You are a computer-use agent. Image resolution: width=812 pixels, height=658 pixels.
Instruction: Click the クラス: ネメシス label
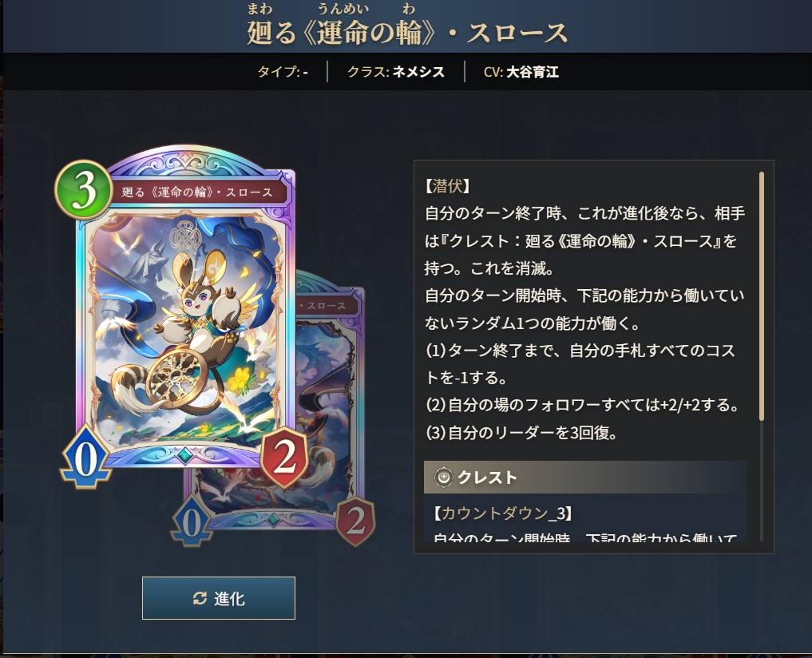[396, 72]
